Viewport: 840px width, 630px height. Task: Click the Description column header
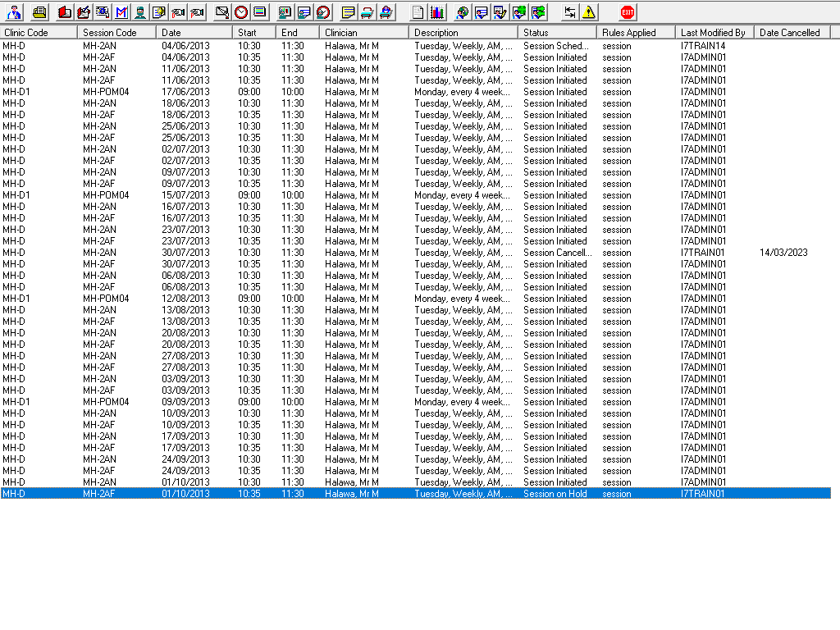coord(463,32)
